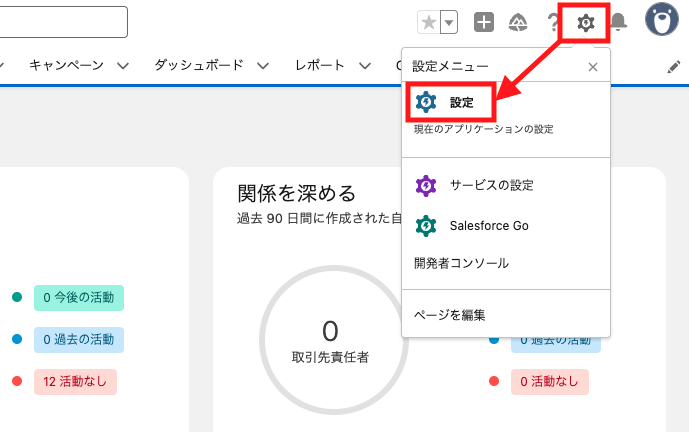The image size is (689, 432).
Task: Click the favorites star icon
Action: tap(429, 22)
